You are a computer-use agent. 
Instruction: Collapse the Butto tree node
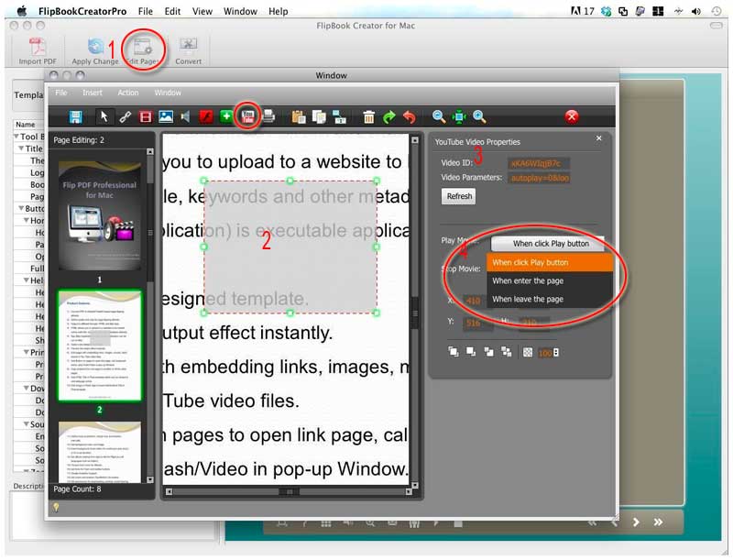click(x=21, y=208)
